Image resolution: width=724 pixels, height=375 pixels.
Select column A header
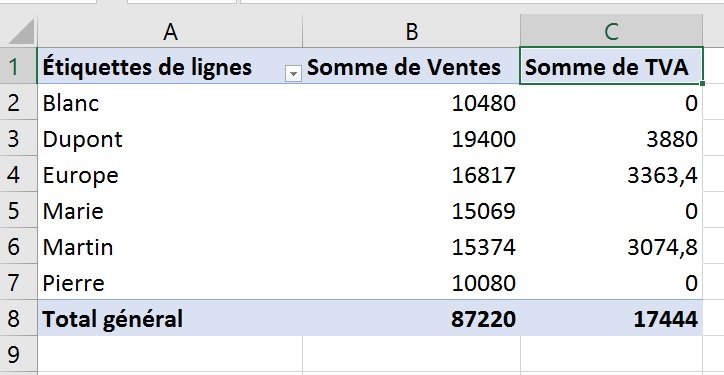click(x=170, y=31)
